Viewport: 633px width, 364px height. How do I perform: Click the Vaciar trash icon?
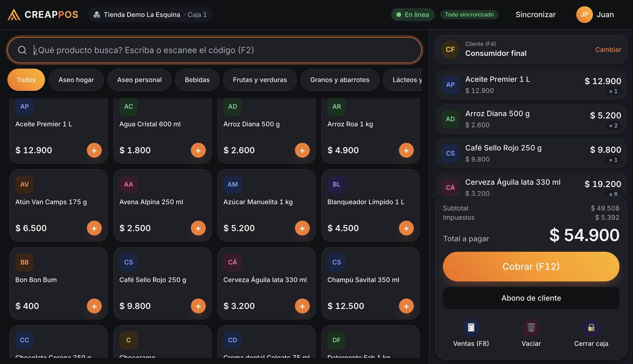click(531, 328)
